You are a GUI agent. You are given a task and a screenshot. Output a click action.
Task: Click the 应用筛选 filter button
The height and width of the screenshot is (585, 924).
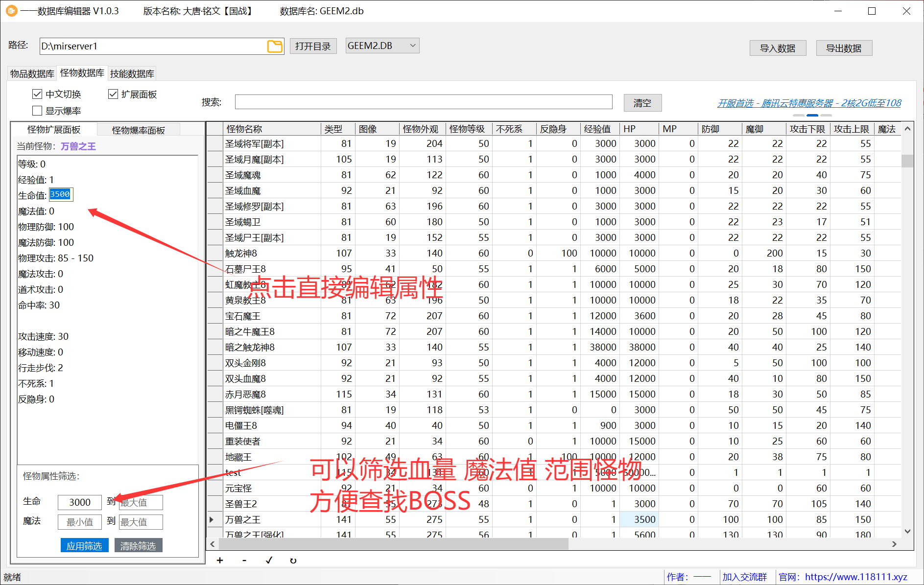(84, 545)
